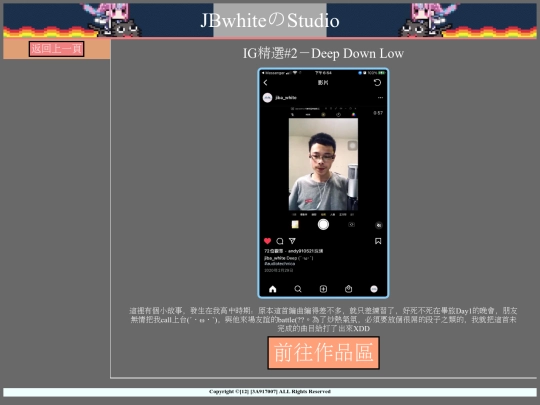Tap the home icon in bottom bar
Viewport: 540px width, 405px height.
pos(272,289)
